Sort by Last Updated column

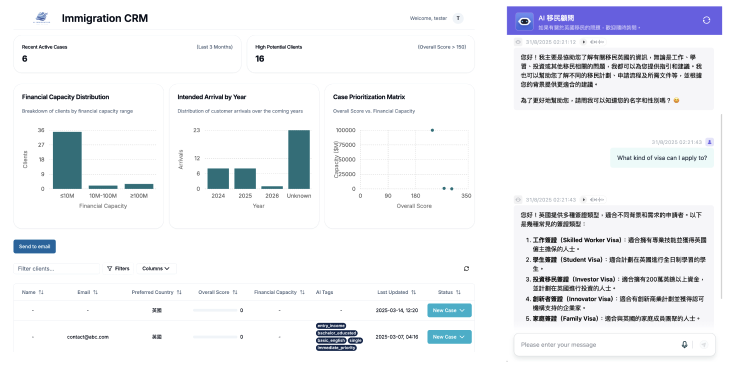(396, 292)
